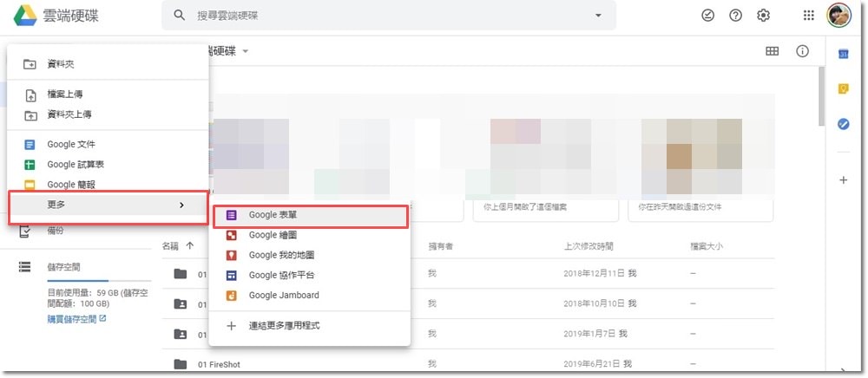Open the 雲端硬碟 breadcrumb dropdown arrow
Image resolution: width=868 pixels, height=378 pixels.
tap(246, 51)
